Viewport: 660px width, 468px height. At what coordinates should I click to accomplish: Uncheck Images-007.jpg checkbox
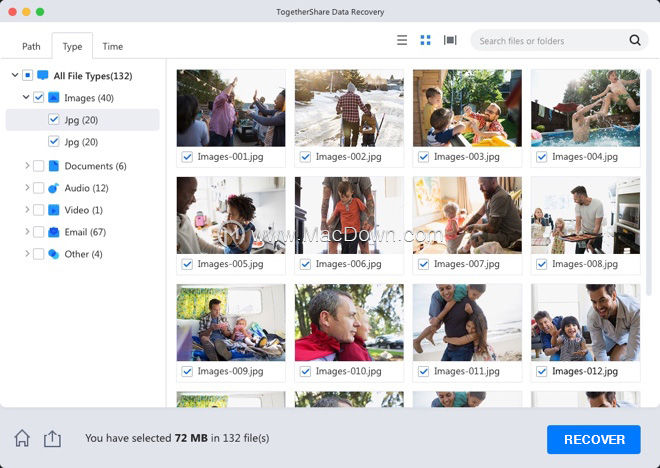pyautogui.click(x=423, y=264)
